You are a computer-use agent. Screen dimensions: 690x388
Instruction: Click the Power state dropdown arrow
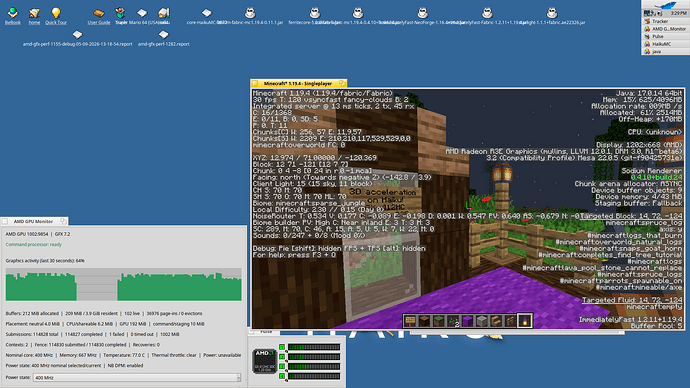[239, 377]
